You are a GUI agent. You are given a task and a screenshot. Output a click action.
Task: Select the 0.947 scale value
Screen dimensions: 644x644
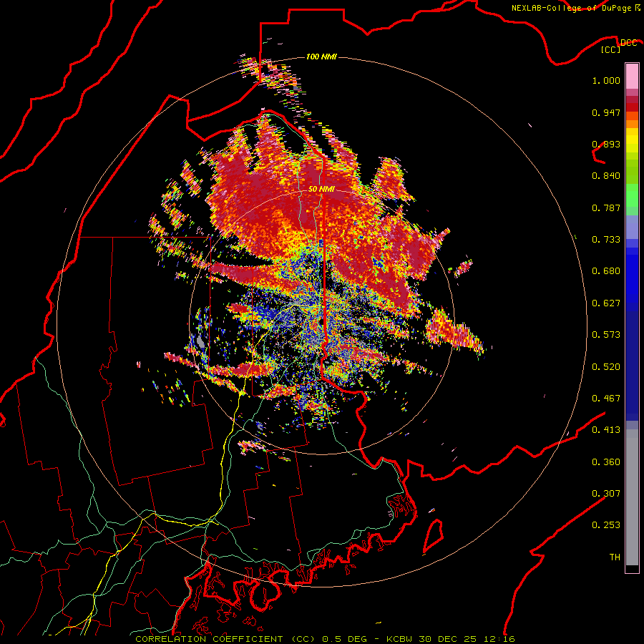click(x=606, y=112)
